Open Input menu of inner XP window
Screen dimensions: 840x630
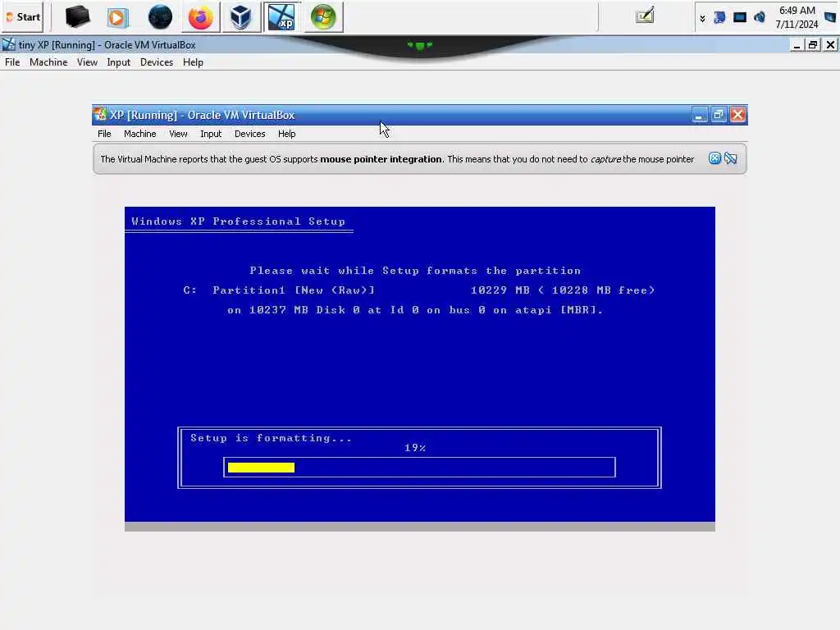tap(211, 134)
